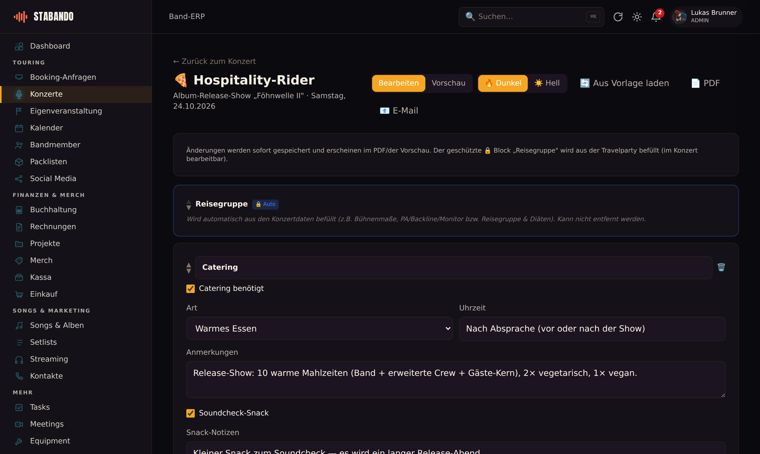Open Packlisten in the sidebar
The image size is (760, 454).
click(x=48, y=161)
